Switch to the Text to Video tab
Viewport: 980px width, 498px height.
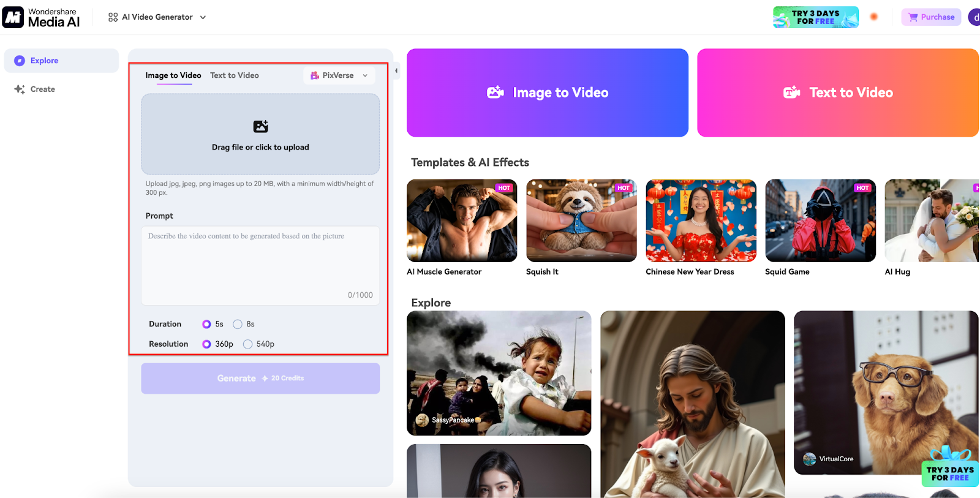(x=234, y=75)
